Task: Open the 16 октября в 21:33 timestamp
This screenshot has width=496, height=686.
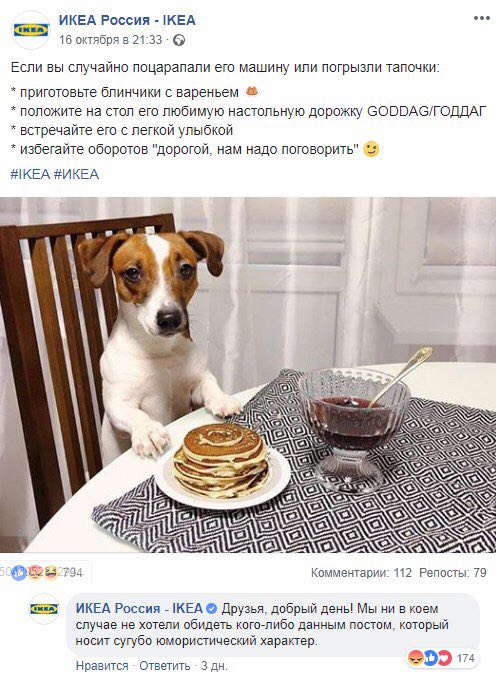Action: 111,40
